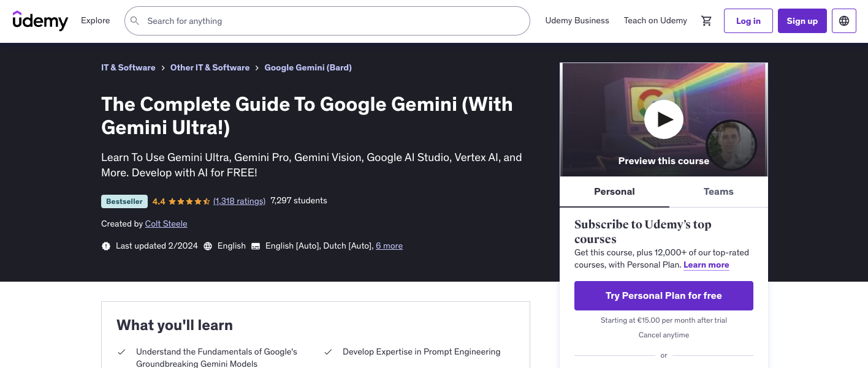Image resolution: width=868 pixels, height=368 pixels.
Task: Open the shopping cart
Action: tap(706, 20)
